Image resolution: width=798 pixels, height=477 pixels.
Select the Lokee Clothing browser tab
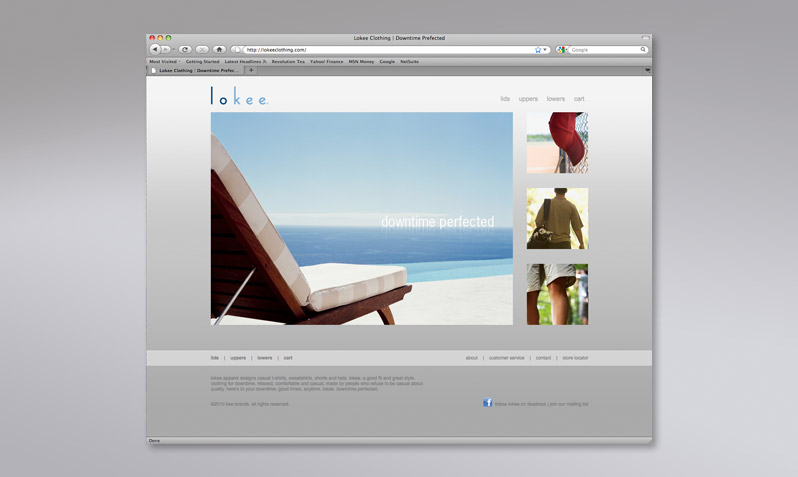[x=197, y=70]
